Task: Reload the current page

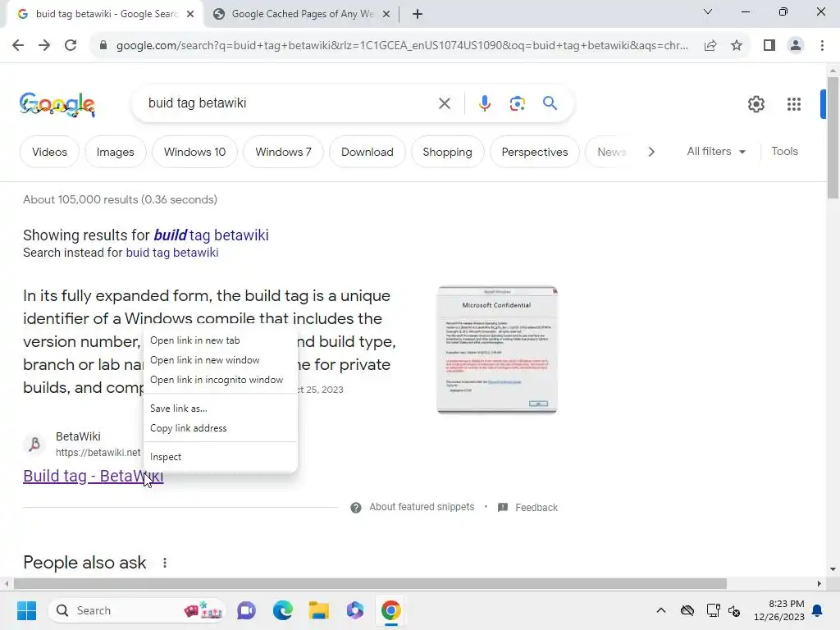Action: coord(71,46)
